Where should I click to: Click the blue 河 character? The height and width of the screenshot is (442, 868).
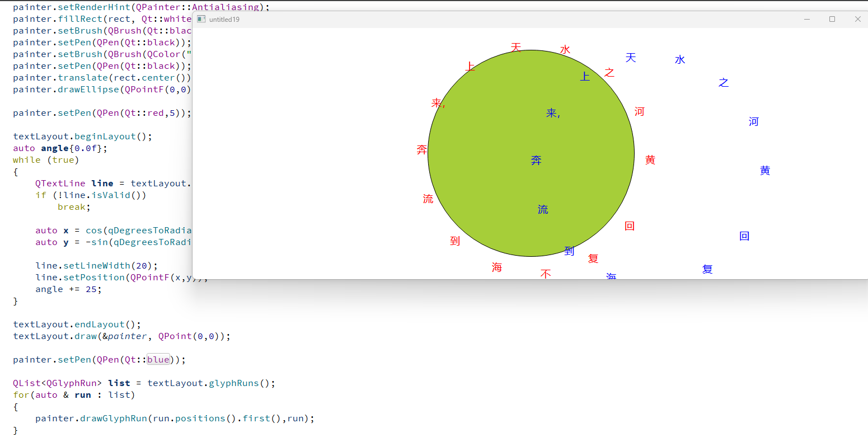point(754,122)
